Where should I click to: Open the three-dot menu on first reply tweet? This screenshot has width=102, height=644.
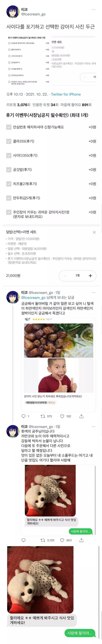coord(93,293)
